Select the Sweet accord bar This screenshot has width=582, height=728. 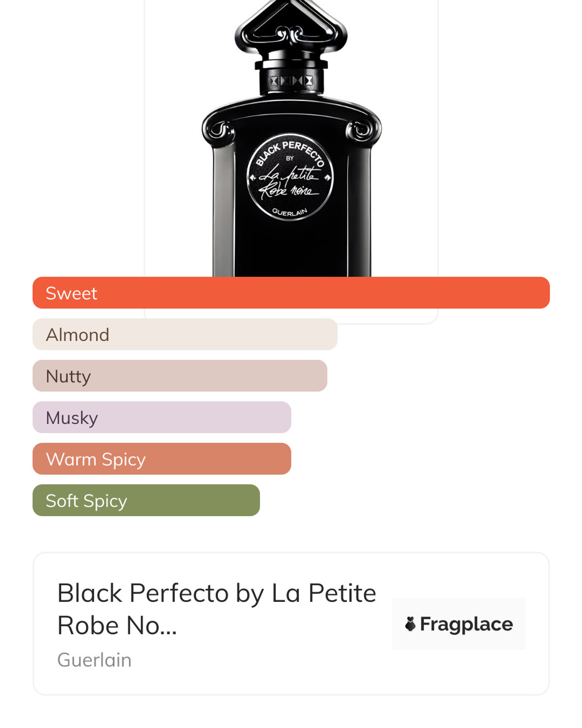coord(291,293)
